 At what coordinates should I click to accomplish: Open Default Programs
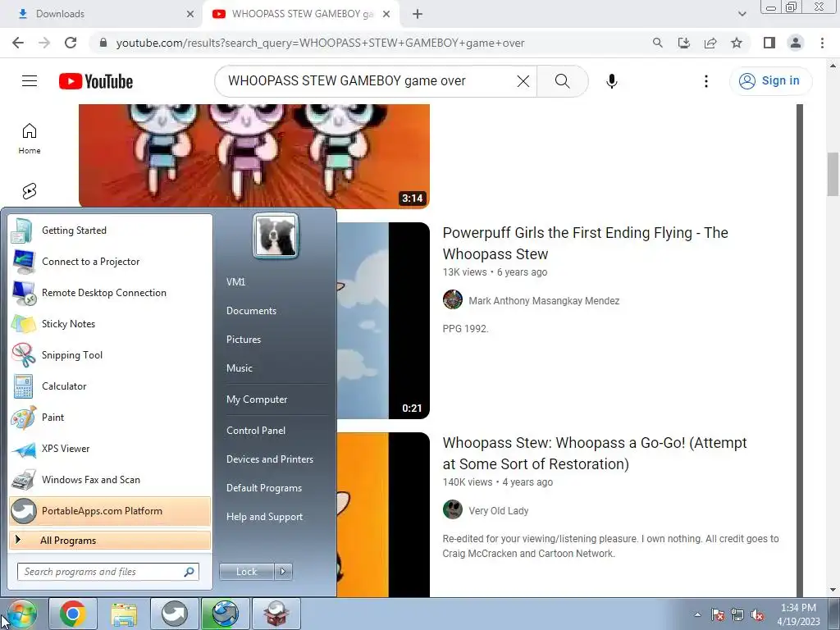tap(264, 488)
